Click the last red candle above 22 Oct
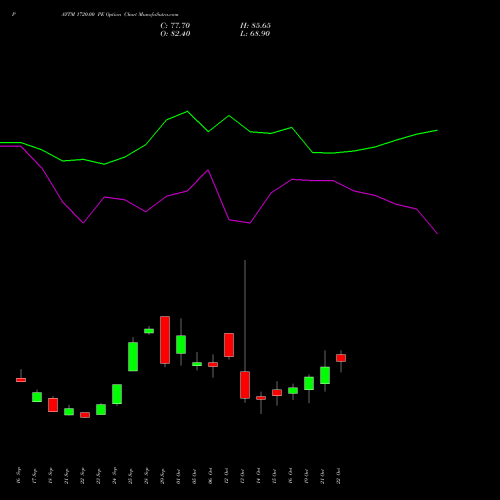 (x=341, y=358)
